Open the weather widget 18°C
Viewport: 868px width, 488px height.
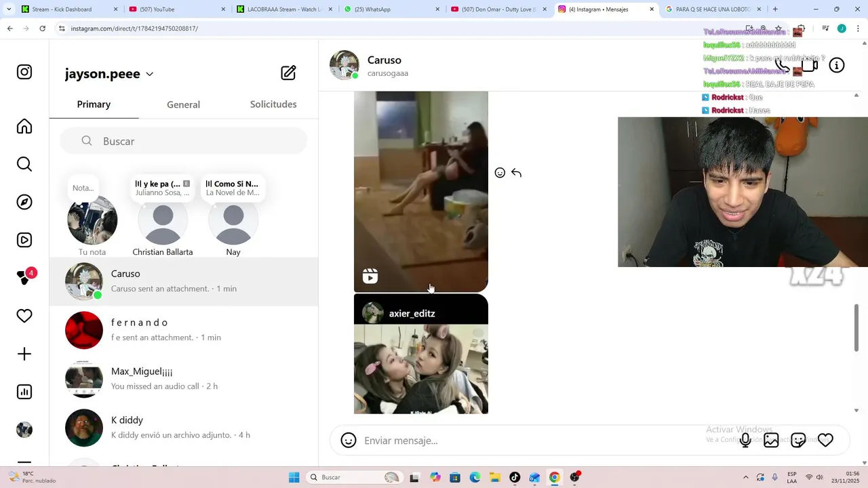[x=32, y=477]
